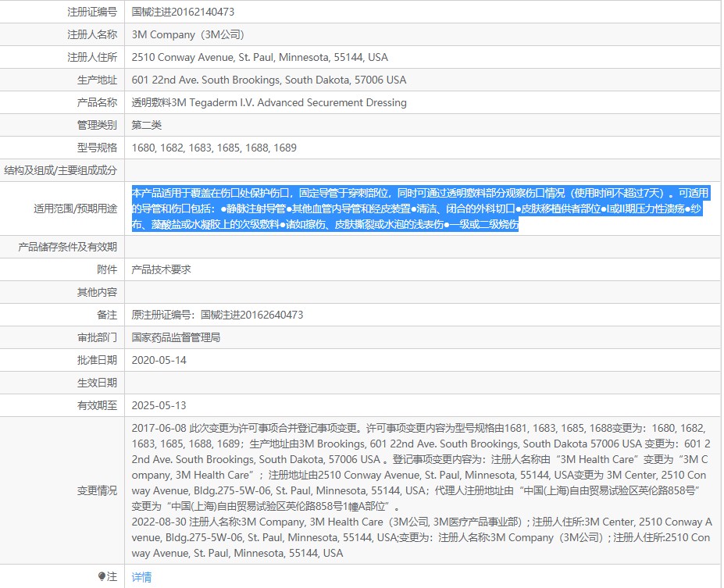Click the 2022-08-30 change record text
The width and height of the screenshot is (724, 588).
422,537
